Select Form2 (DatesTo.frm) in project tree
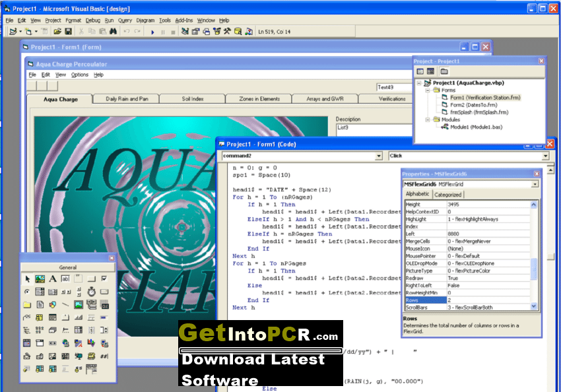Viewport: 561px width, 392px height. [x=473, y=105]
